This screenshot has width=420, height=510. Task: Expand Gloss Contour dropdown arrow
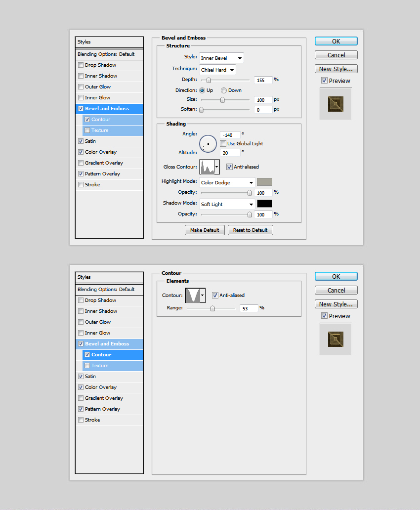[x=217, y=167]
